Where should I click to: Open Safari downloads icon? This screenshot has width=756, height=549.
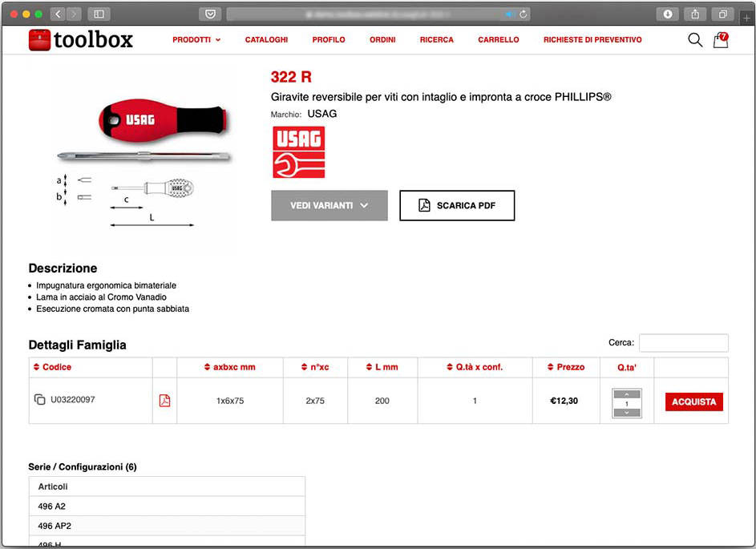667,14
